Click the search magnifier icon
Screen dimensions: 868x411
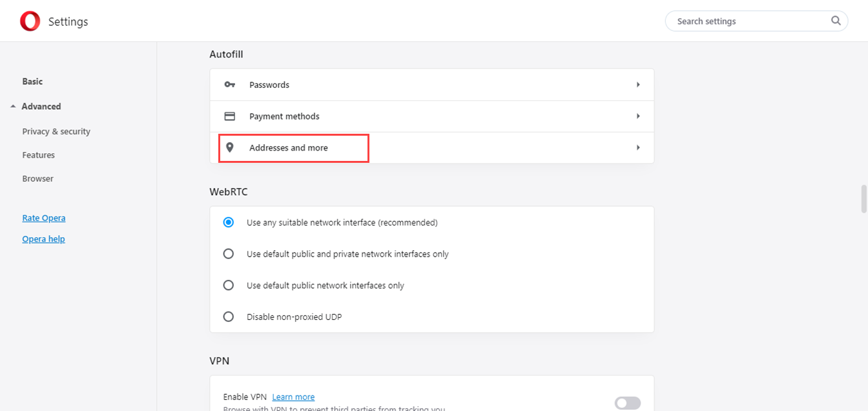tap(836, 21)
